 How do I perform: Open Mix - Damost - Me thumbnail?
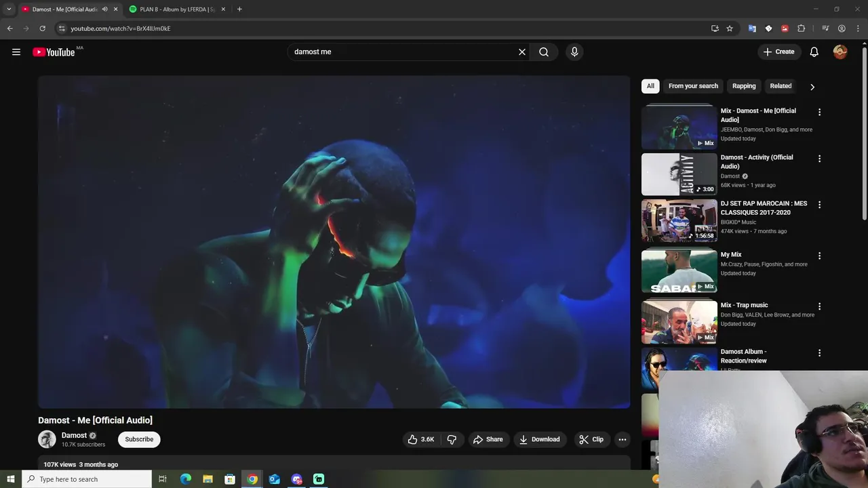pos(679,127)
